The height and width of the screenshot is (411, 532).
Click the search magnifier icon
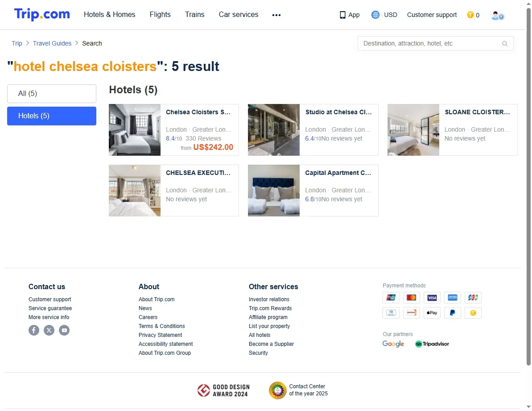coord(504,43)
